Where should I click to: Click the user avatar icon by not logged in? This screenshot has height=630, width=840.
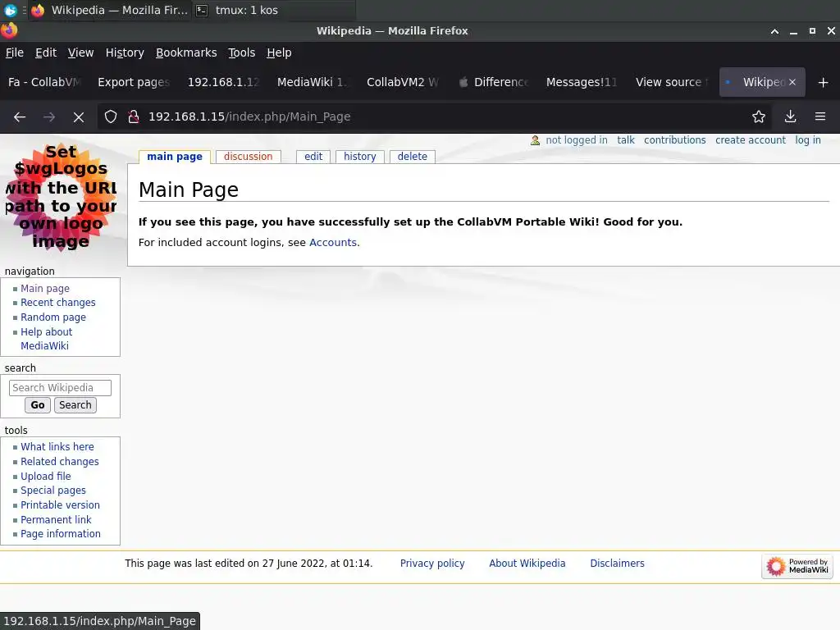[535, 140]
